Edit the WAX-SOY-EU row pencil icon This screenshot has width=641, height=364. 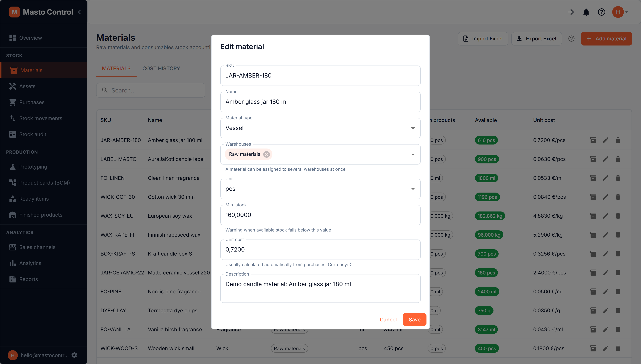pyautogui.click(x=605, y=216)
